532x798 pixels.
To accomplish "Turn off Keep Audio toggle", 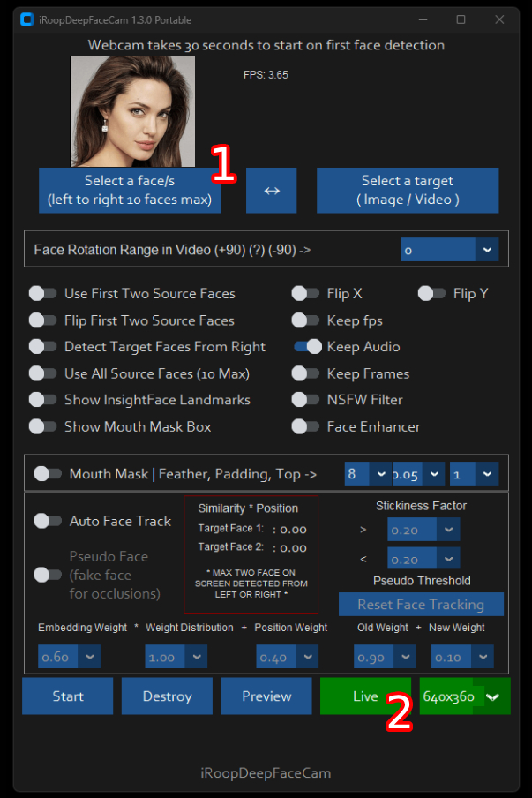I will click(x=307, y=347).
